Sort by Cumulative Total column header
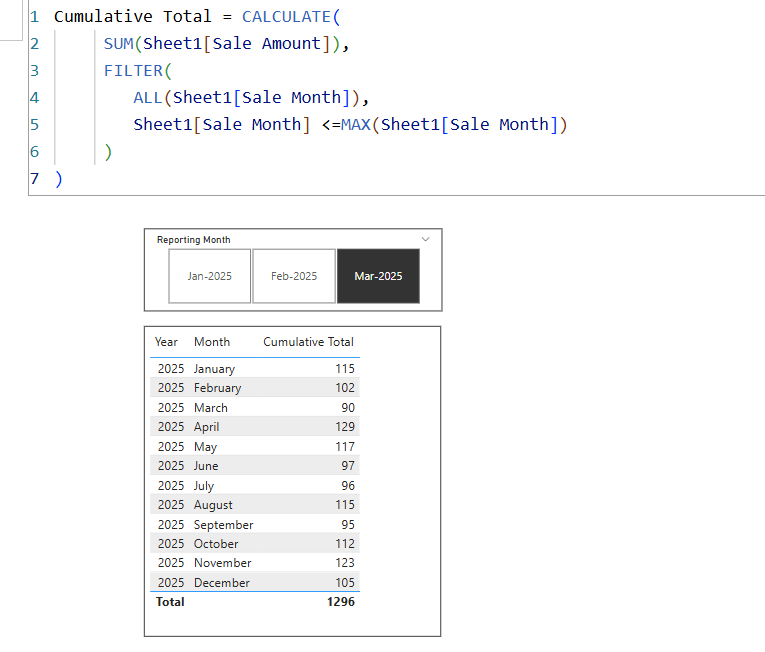This screenshot has height=652, width=765. (308, 342)
